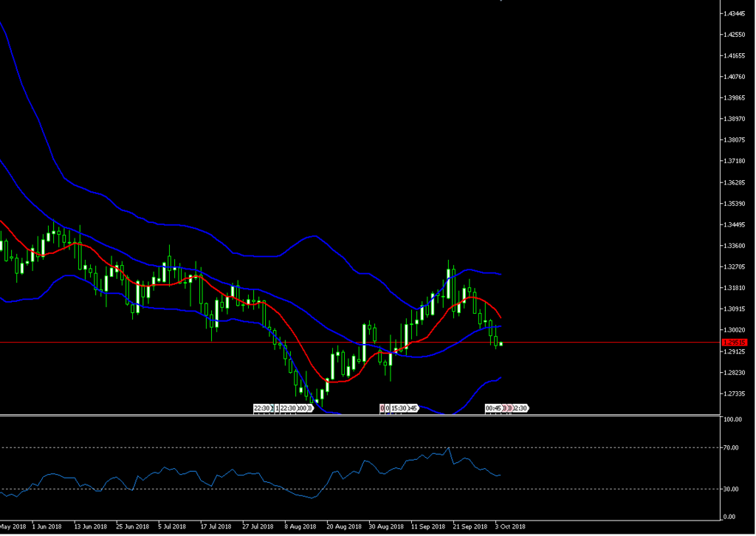Viewport: 756px width, 536px height.
Task: Click the 1.27335 price scale value
Action: click(735, 394)
